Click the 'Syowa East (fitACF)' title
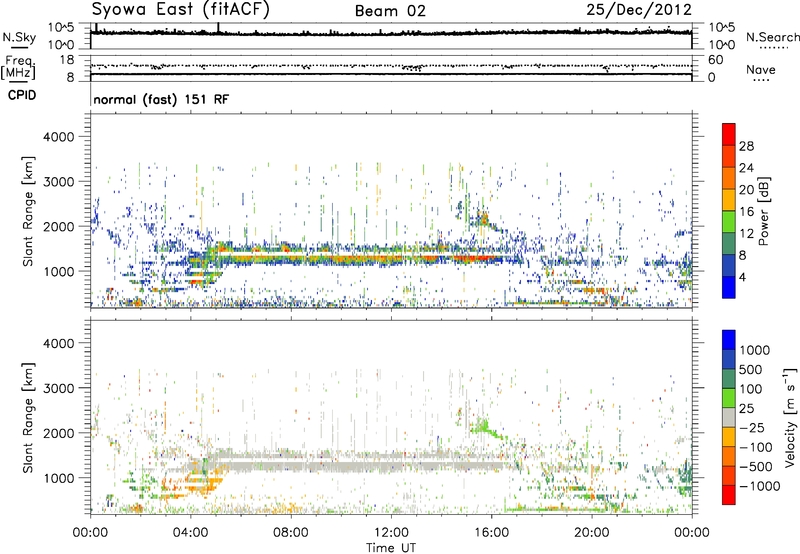 tap(180, 9)
